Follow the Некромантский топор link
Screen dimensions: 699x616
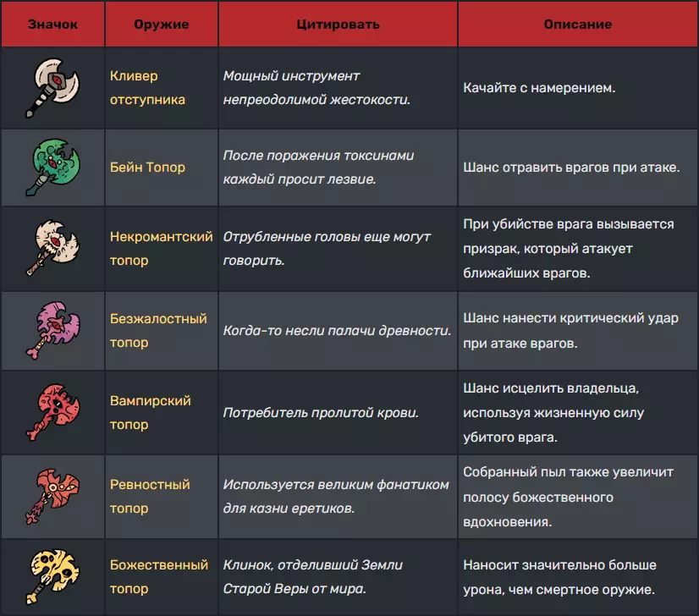coord(161,249)
